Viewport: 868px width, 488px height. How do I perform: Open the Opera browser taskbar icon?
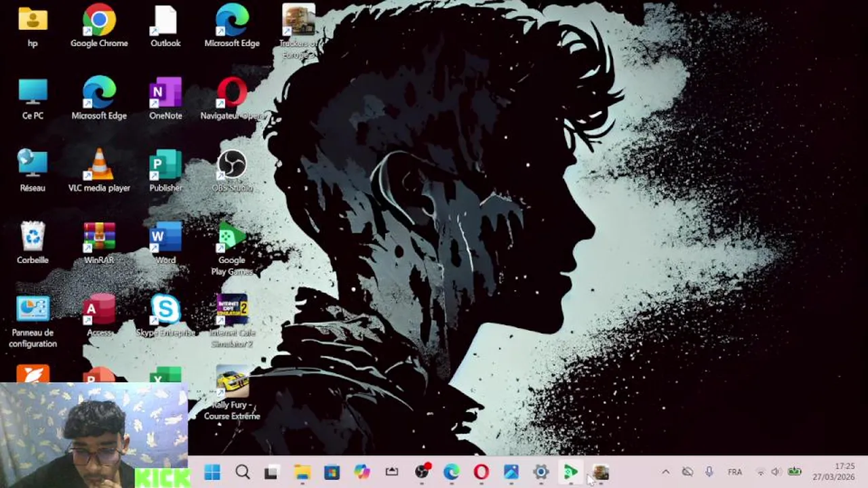481,472
